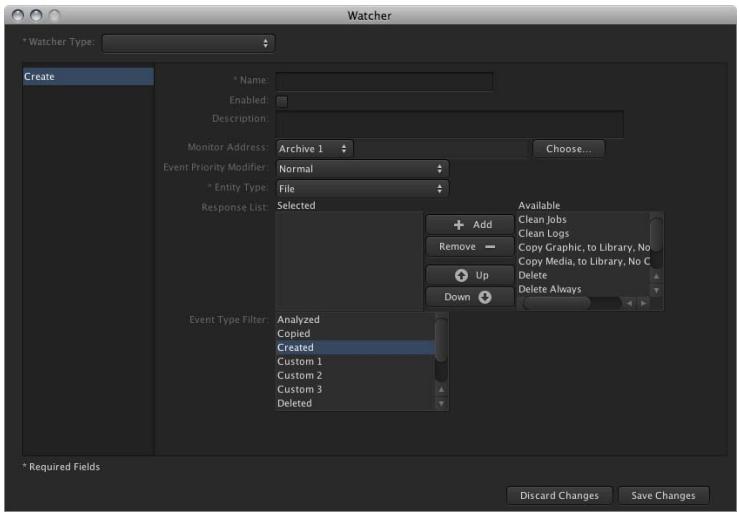Click the Monitor Address path field
Image resolution: width=740 pixels, height=514 pixels.
coord(442,149)
